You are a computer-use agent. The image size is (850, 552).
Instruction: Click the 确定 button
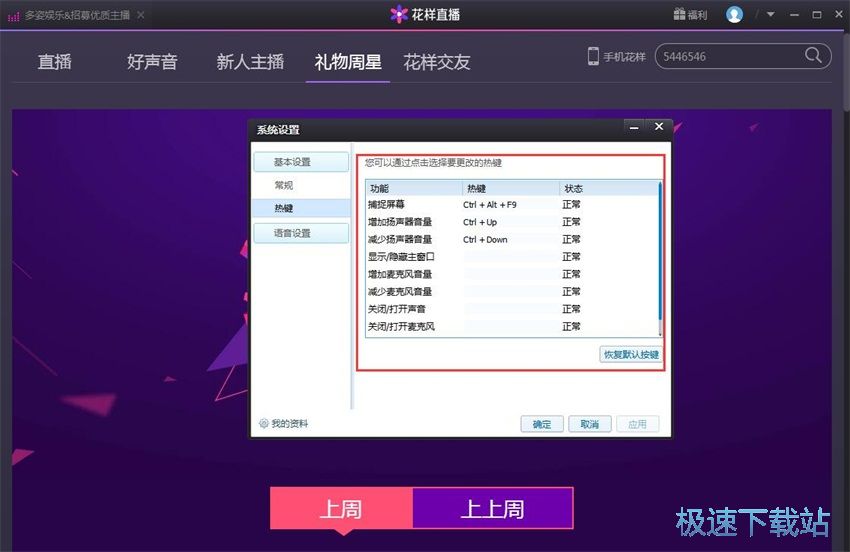pyautogui.click(x=542, y=424)
